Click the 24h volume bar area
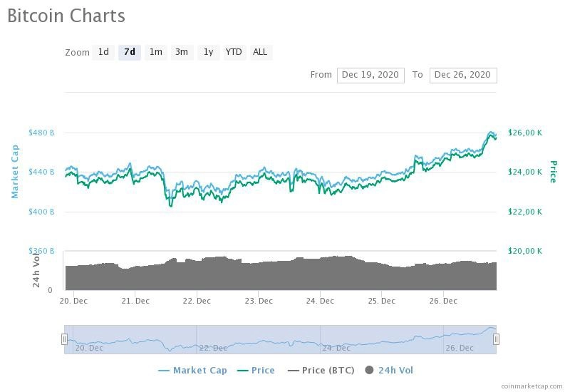The height and width of the screenshot is (392, 570). point(281,274)
